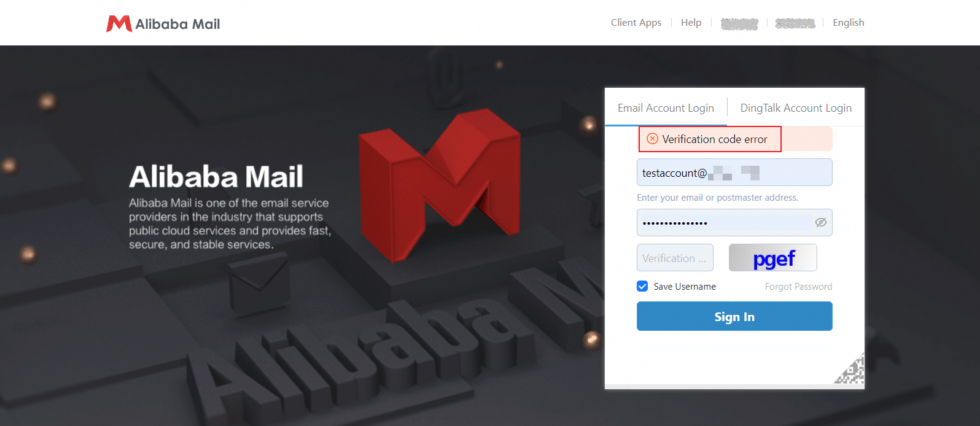Click the email address input field
This screenshot has height=426, width=980.
point(734,172)
